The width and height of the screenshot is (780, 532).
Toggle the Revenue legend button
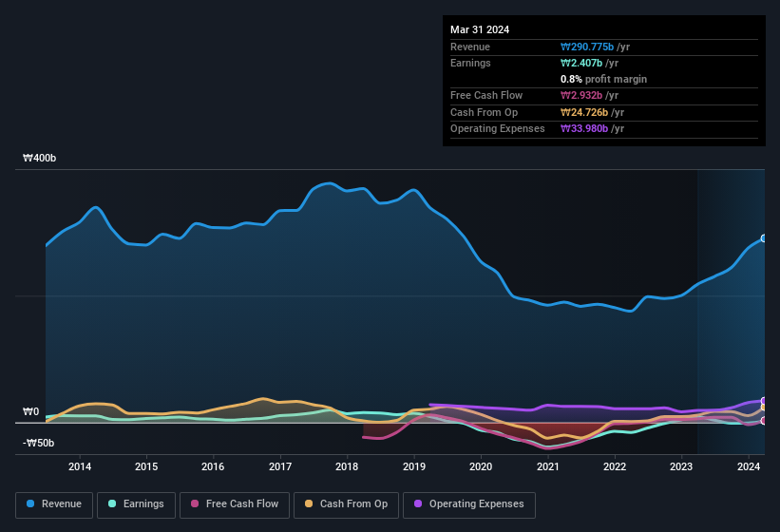coord(54,504)
